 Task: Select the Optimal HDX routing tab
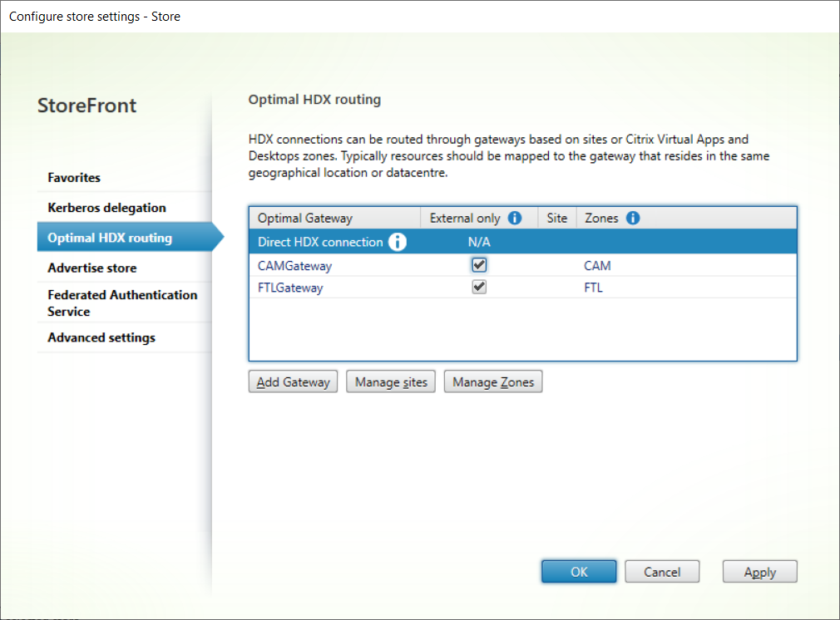(110, 238)
